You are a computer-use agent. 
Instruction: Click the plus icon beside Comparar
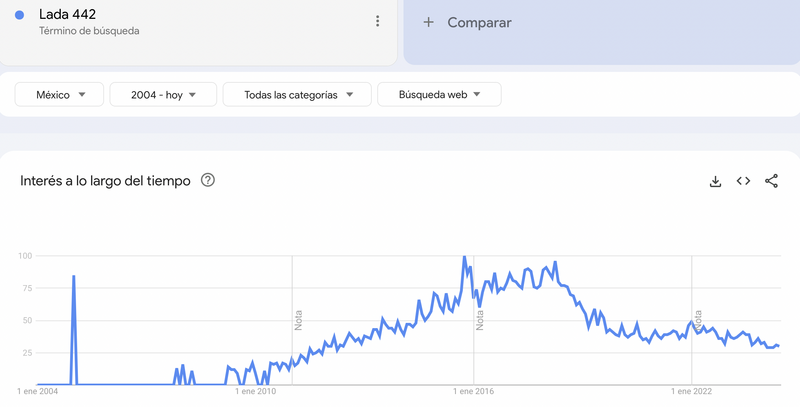click(428, 22)
